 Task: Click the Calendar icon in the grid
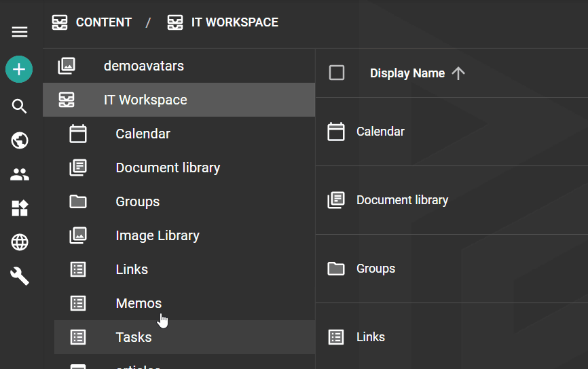coord(336,132)
